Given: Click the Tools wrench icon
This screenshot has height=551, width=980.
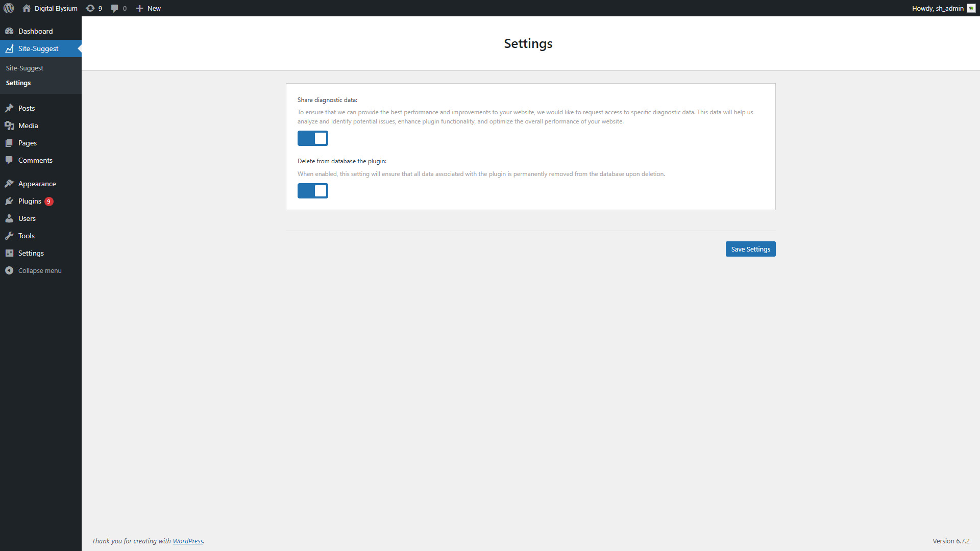Looking at the screenshot, I should pos(9,236).
